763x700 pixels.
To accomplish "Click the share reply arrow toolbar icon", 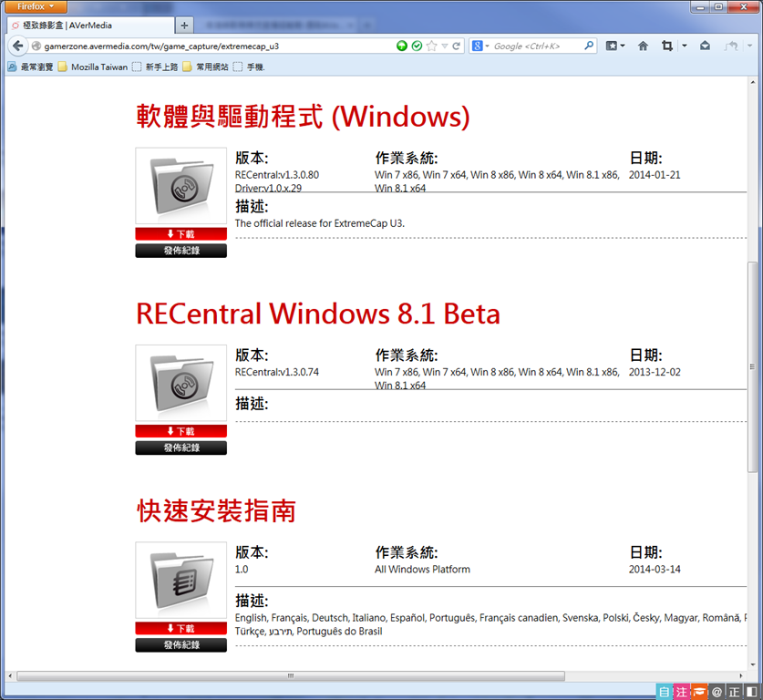I will click(731, 46).
